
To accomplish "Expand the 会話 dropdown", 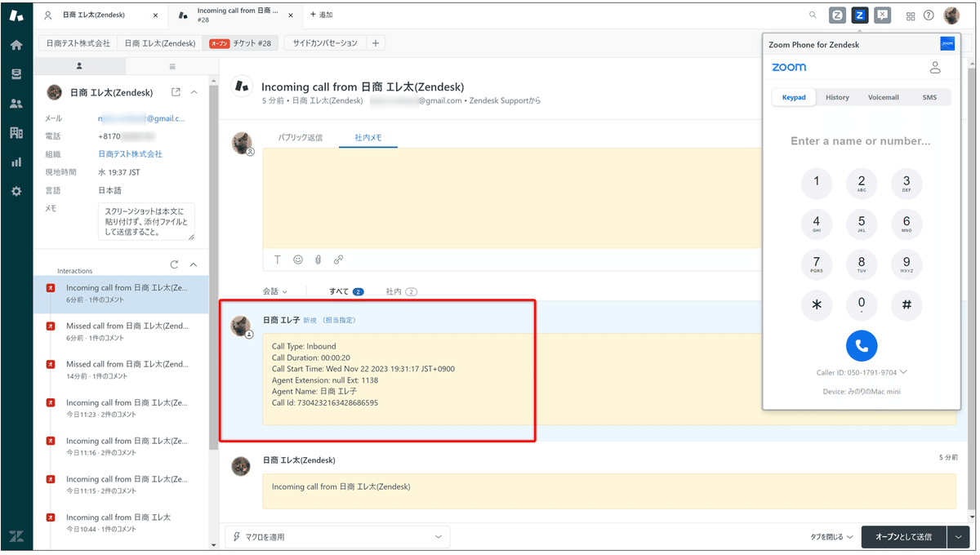I will point(275,291).
